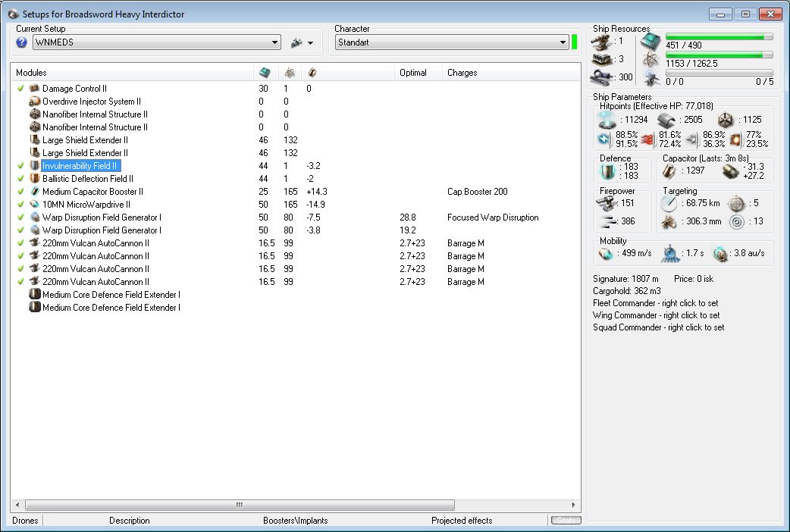Click the hull structure icon beside 1125

click(726, 120)
